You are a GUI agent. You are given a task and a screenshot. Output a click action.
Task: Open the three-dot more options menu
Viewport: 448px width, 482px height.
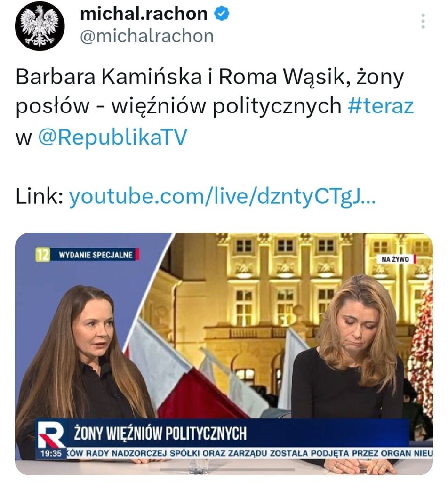tap(423, 21)
